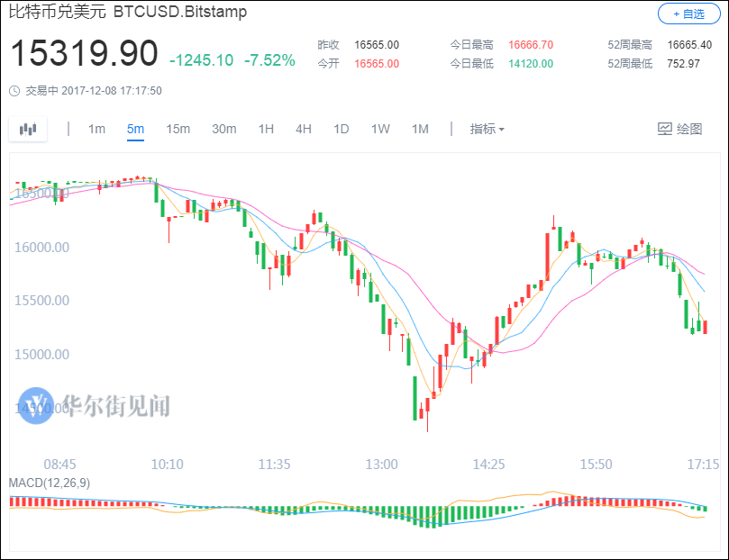Switch to monthly 1M chart
The height and width of the screenshot is (560, 729).
click(420, 129)
